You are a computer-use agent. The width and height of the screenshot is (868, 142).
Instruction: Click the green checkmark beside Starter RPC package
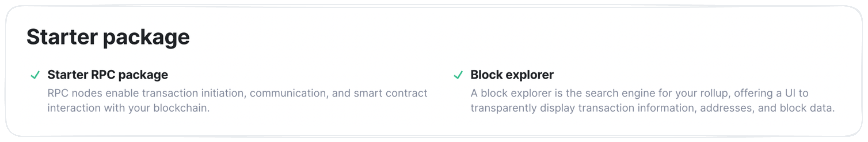(35, 75)
